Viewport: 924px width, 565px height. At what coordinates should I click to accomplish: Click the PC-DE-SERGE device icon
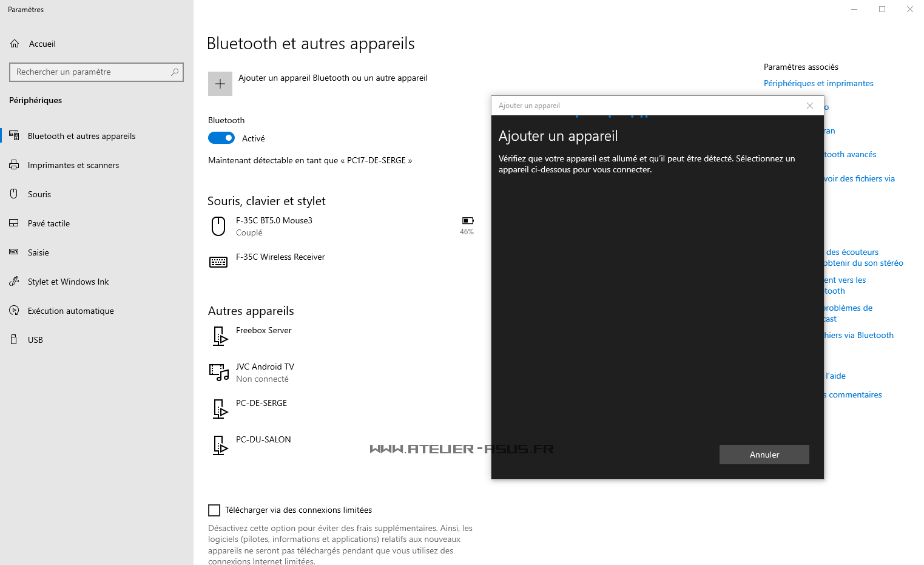pyautogui.click(x=220, y=409)
